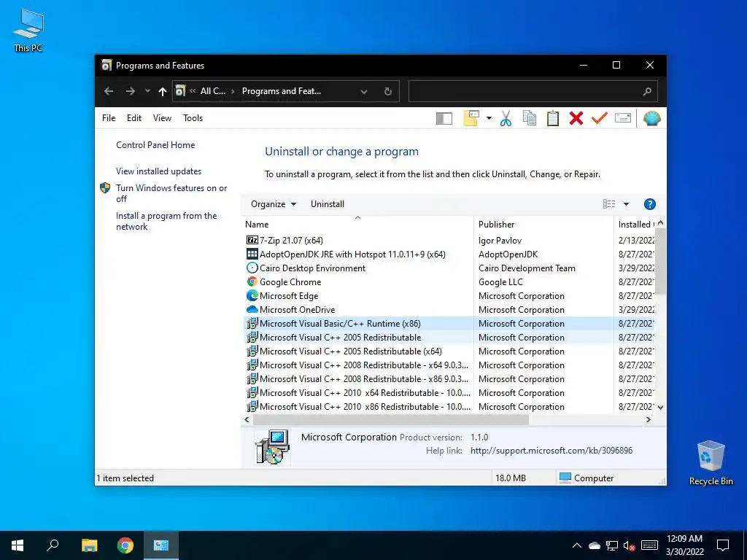Click the search magnifier icon
747x560 pixels.
pyautogui.click(x=646, y=91)
